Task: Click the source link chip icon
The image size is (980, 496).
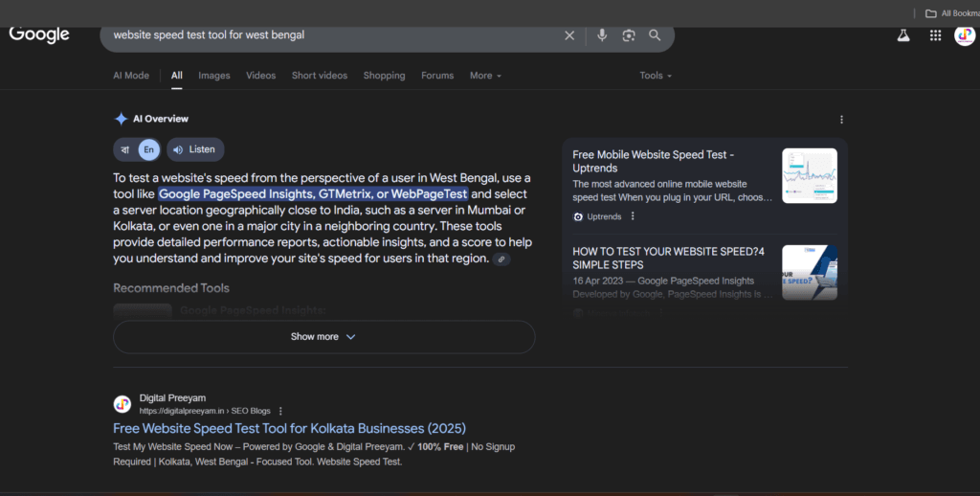Action: [501, 259]
